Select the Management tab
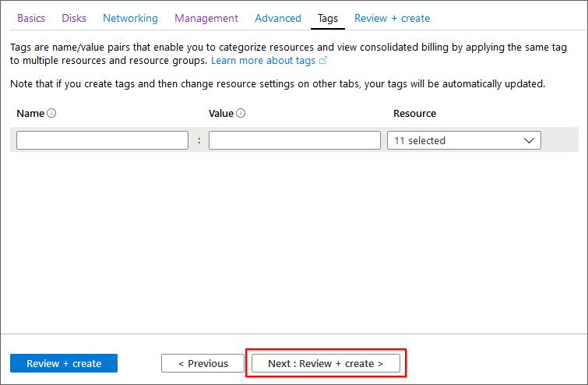This screenshot has height=385, width=588. point(206,18)
